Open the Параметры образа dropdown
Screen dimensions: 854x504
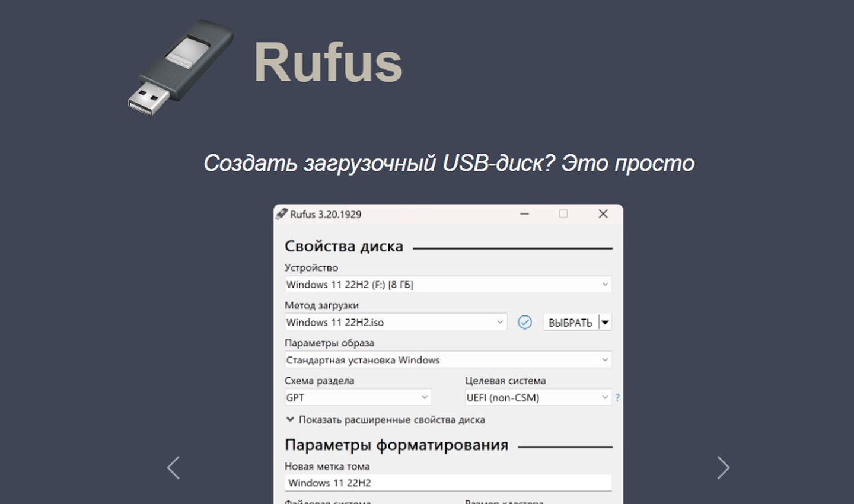[448, 360]
